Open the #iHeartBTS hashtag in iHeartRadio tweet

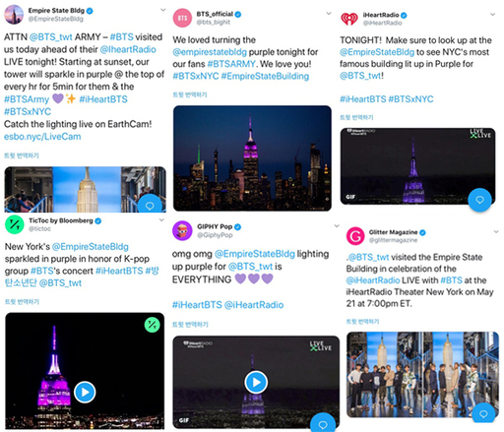pyautogui.click(x=362, y=99)
